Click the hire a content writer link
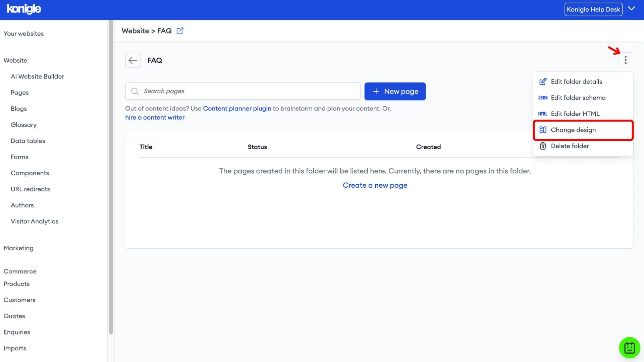Image resolution: width=644 pixels, height=362 pixels. pyautogui.click(x=155, y=117)
